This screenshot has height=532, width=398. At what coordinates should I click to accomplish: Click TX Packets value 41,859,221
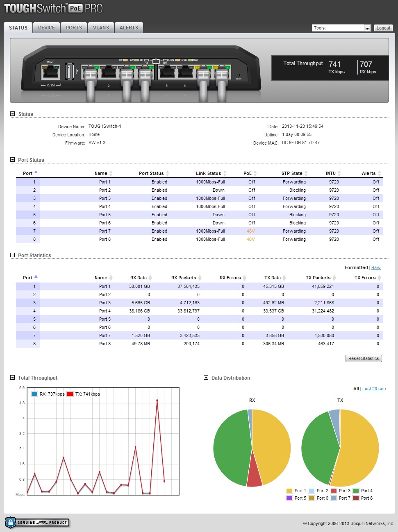point(323,286)
